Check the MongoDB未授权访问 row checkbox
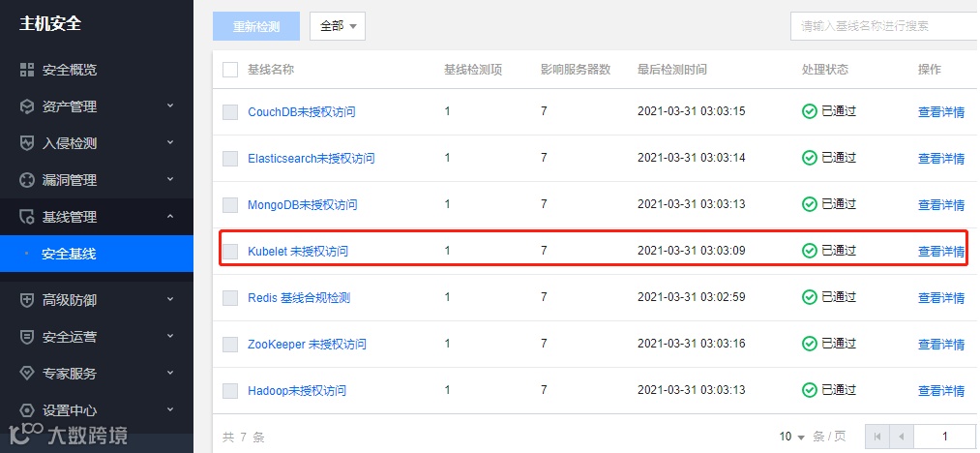 pyautogui.click(x=230, y=204)
